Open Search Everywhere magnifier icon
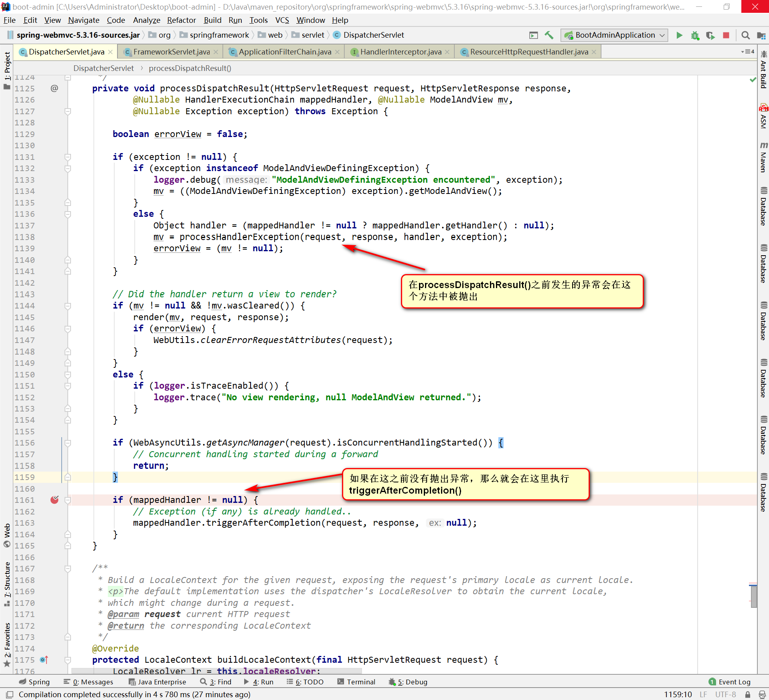Image resolution: width=769 pixels, height=700 pixels. point(745,35)
